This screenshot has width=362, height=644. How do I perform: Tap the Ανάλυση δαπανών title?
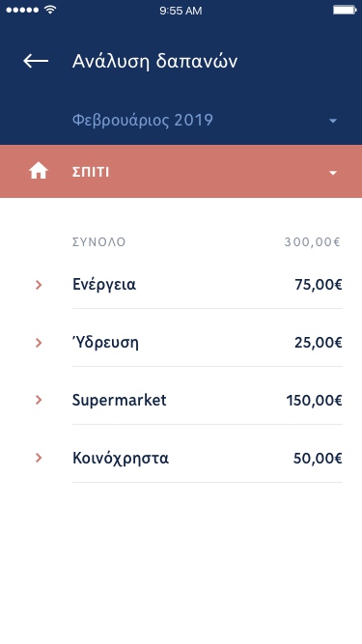154,62
